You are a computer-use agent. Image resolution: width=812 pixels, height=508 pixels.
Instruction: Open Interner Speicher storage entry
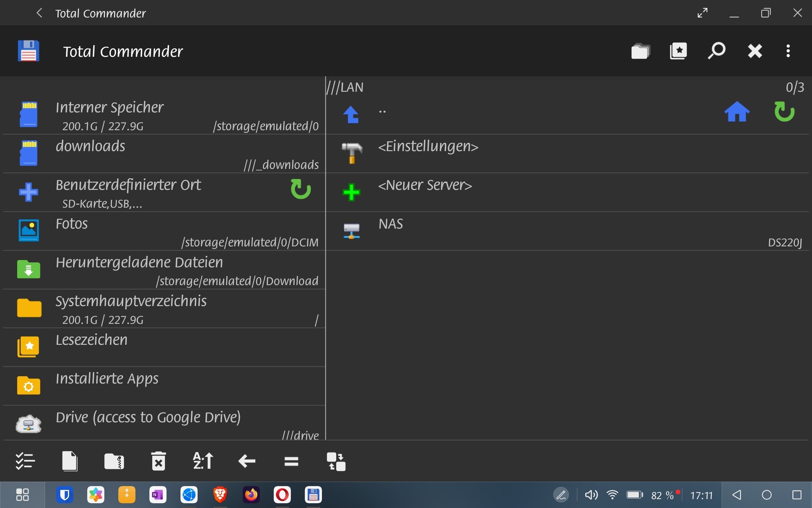(164, 115)
